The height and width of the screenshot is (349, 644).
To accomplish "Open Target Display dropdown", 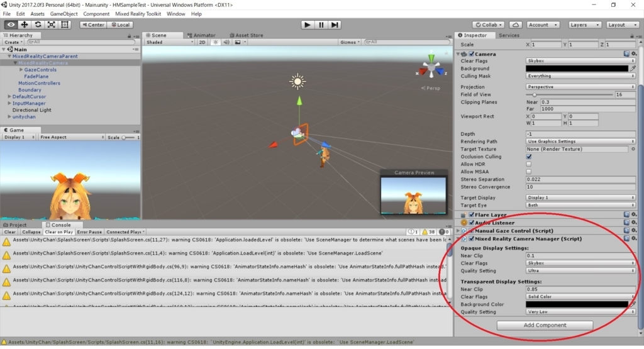I will pyautogui.click(x=580, y=197).
